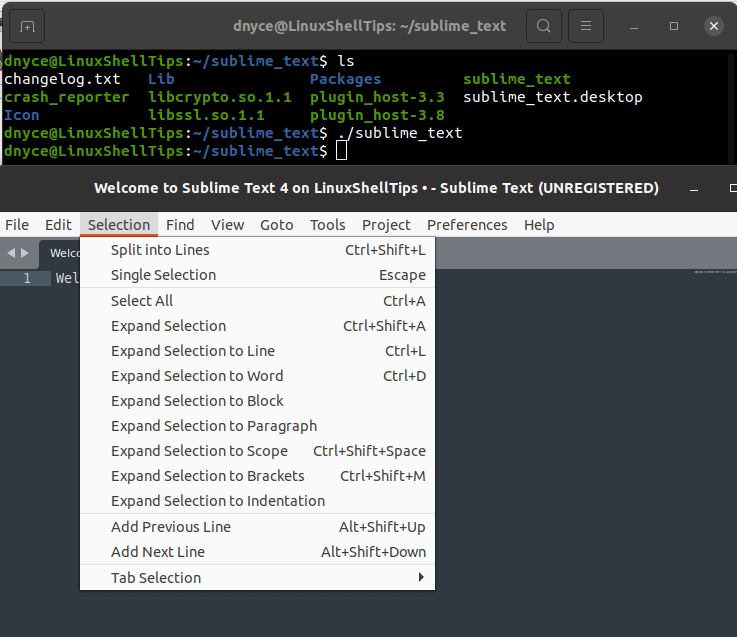
Task: Open a new tab in the terminal
Action: [x=27, y=26]
